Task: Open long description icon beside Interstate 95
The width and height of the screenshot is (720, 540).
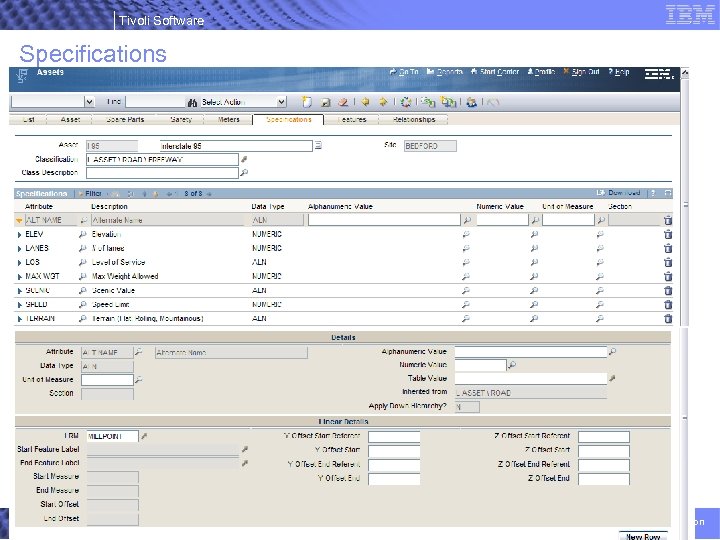Action: click(318, 146)
